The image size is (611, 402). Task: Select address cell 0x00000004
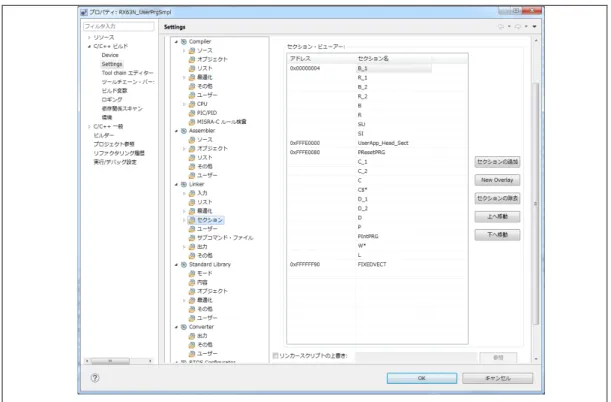305,68
